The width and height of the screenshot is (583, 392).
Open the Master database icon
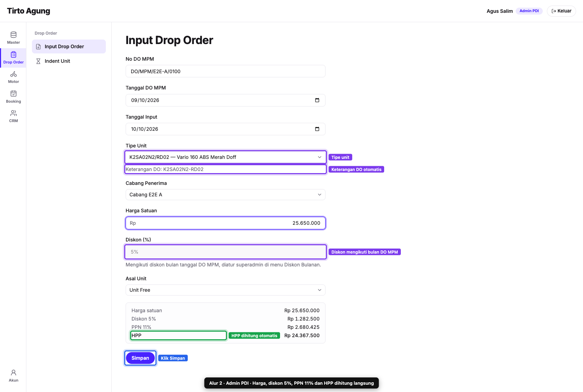(14, 35)
